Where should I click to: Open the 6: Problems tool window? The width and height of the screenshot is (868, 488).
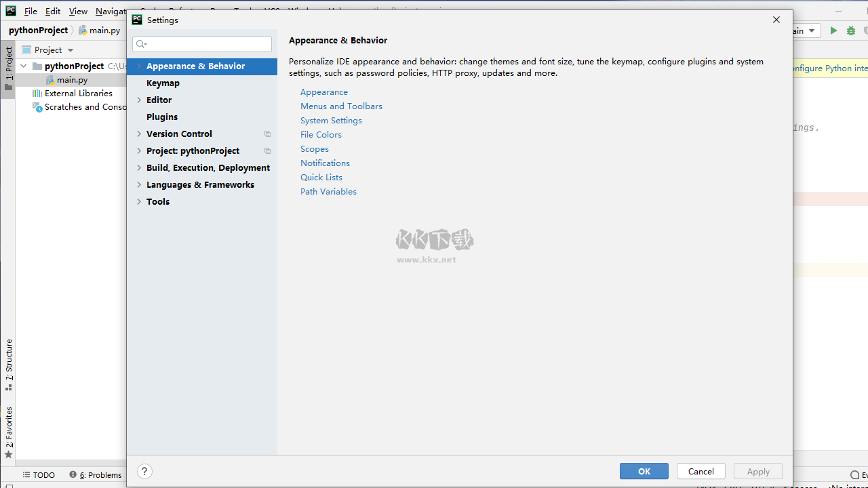[95, 475]
